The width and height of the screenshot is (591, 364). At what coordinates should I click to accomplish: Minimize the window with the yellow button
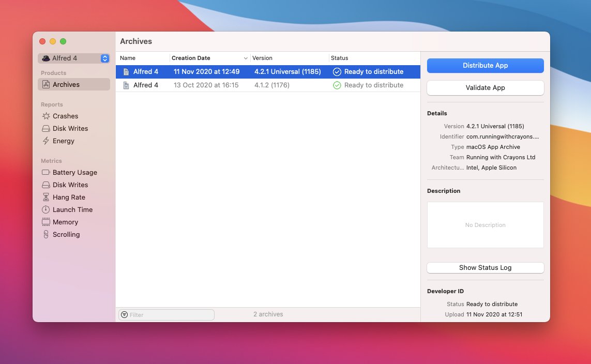(53, 41)
